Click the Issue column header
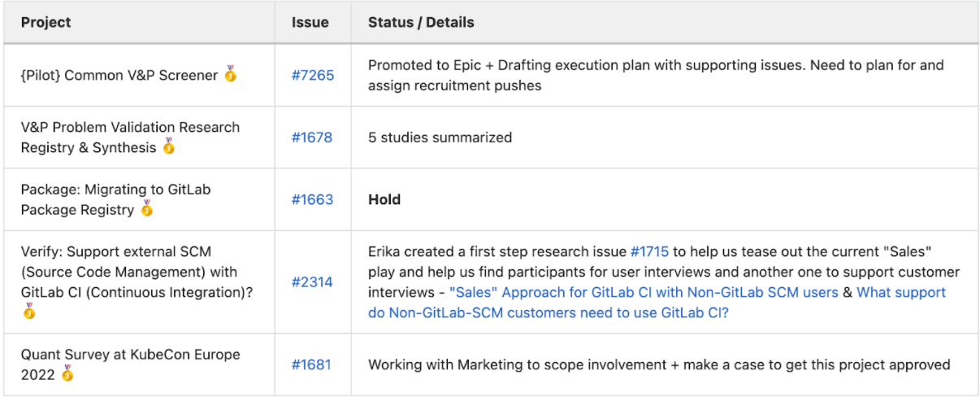Viewport: 980px width, 397px height. [x=310, y=22]
